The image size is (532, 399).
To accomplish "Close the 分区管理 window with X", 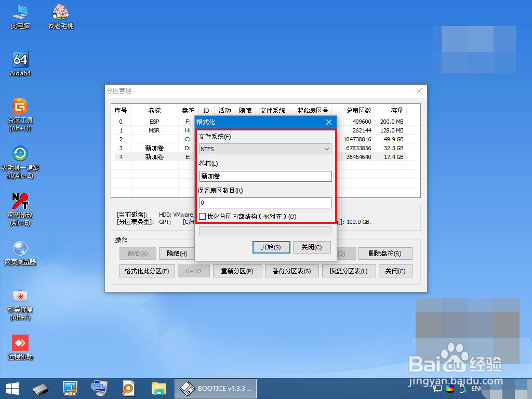I will pyautogui.click(x=419, y=91).
